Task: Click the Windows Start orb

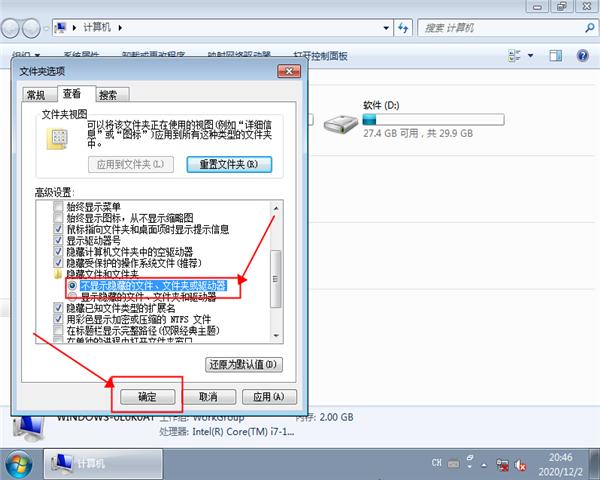Action: click(18, 463)
